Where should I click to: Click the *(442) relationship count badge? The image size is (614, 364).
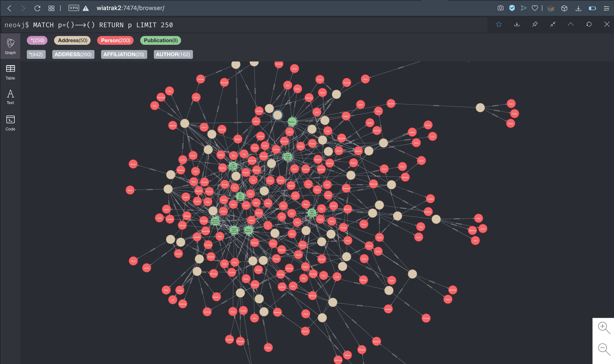[x=36, y=54]
